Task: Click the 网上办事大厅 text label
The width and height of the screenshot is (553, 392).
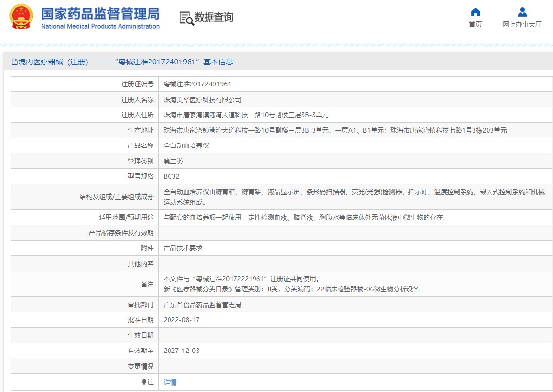Action: [522, 24]
